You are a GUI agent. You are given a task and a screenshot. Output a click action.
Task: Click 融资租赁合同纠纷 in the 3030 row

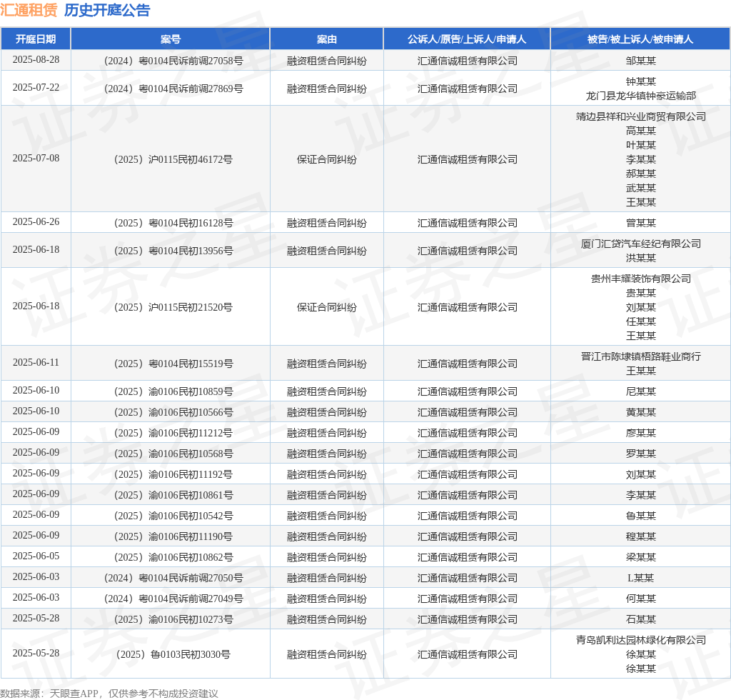[x=327, y=655]
